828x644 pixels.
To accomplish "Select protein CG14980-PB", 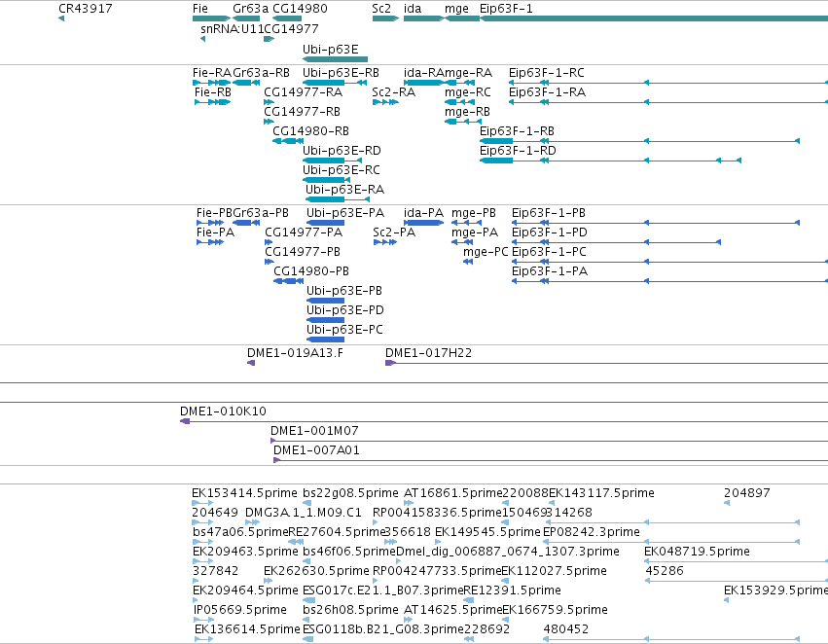I will coord(311,271).
